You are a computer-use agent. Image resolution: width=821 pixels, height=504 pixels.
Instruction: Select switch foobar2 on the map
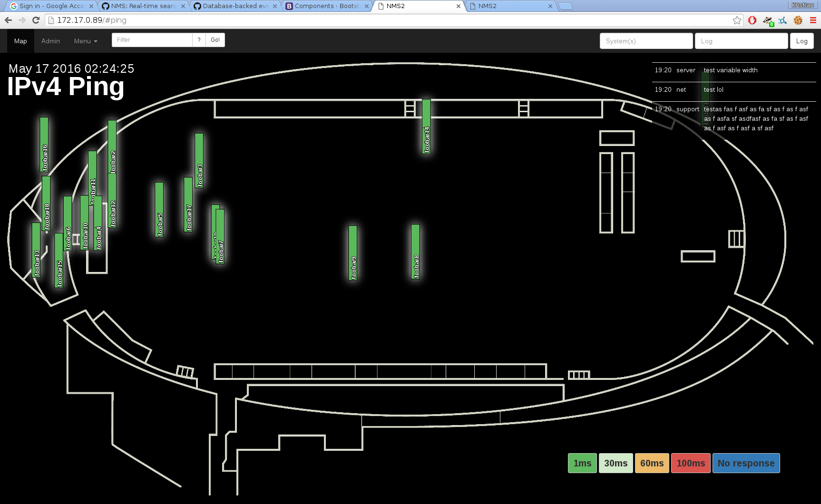click(x=112, y=146)
